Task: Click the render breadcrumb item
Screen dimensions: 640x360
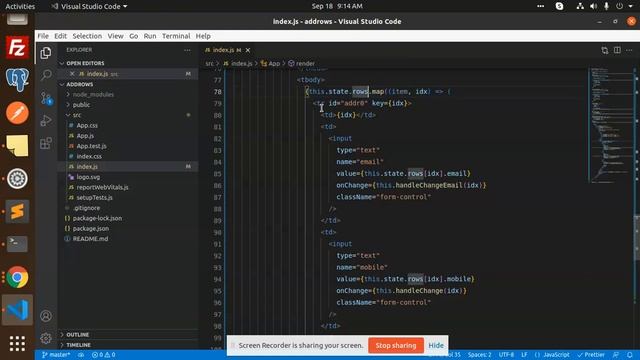Action: [301, 64]
